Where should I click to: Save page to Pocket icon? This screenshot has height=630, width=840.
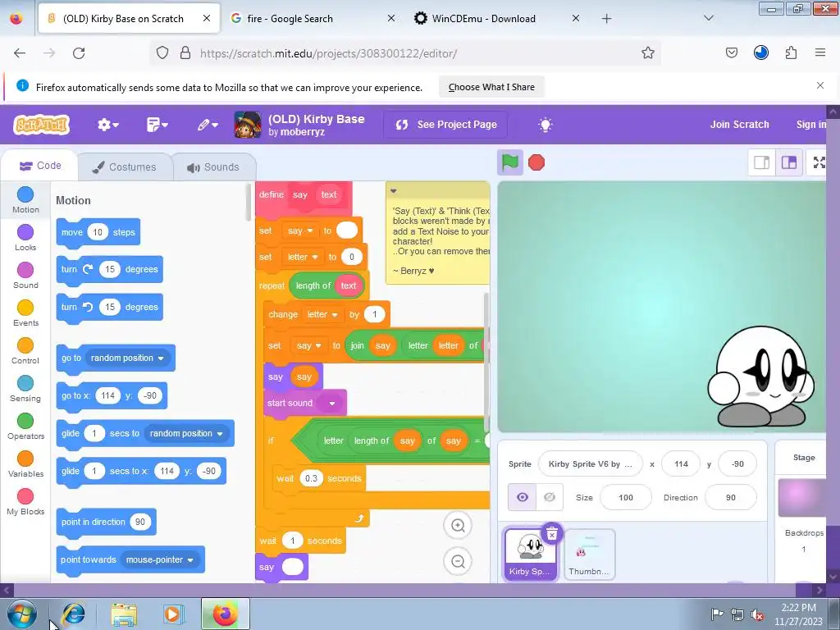coord(731,52)
